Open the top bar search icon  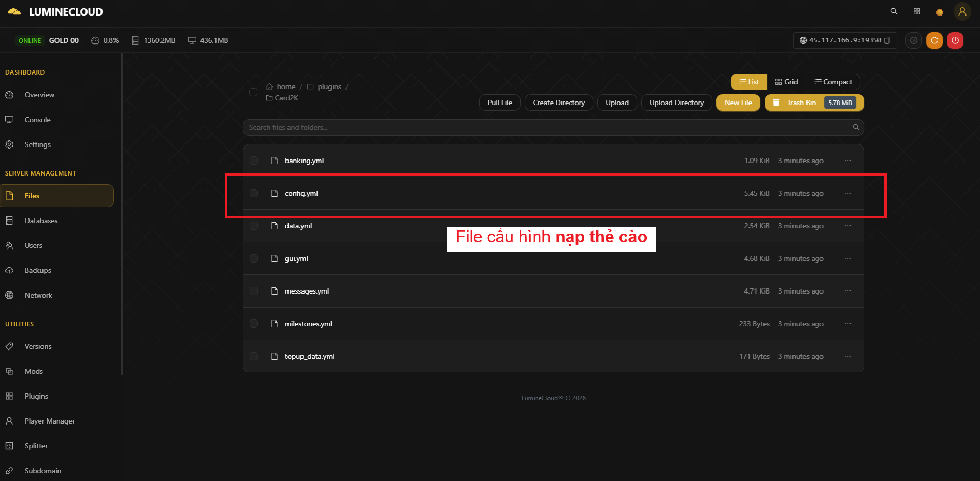[893, 11]
